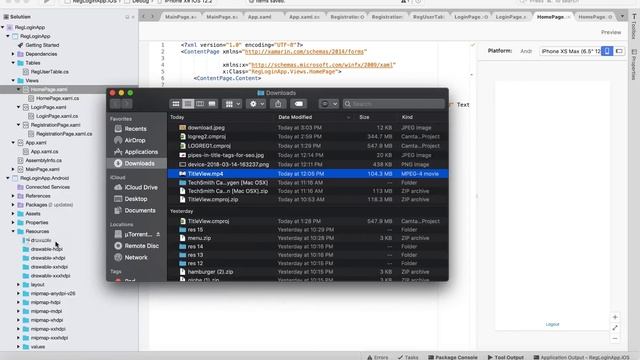Open the App.xaml.cs editor tab

tap(304, 17)
